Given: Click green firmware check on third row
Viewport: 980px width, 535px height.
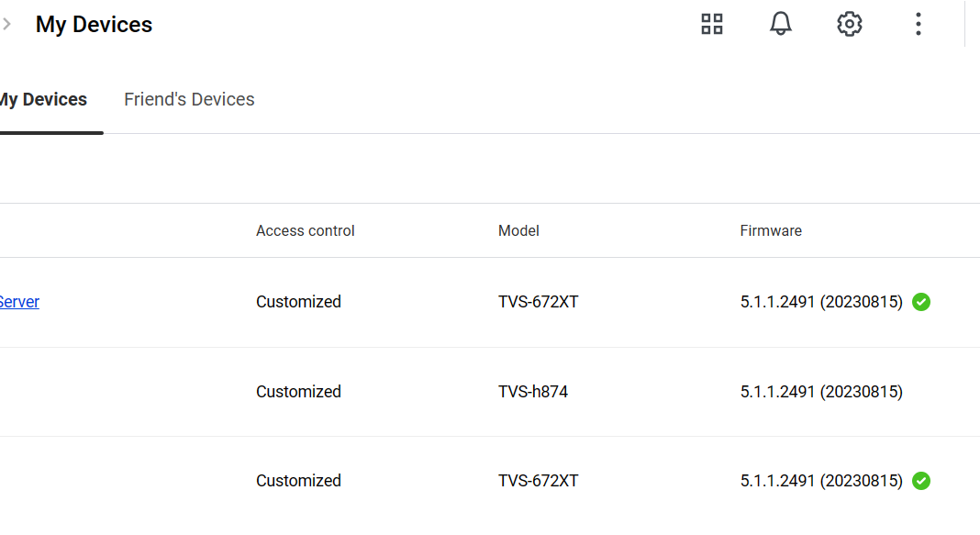Looking at the screenshot, I should point(921,481).
